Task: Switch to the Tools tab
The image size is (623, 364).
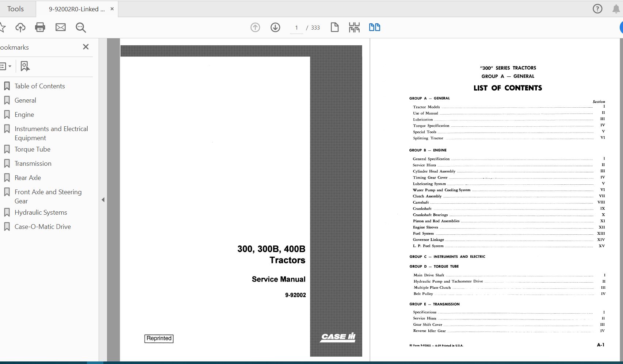Action: [15, 8]
